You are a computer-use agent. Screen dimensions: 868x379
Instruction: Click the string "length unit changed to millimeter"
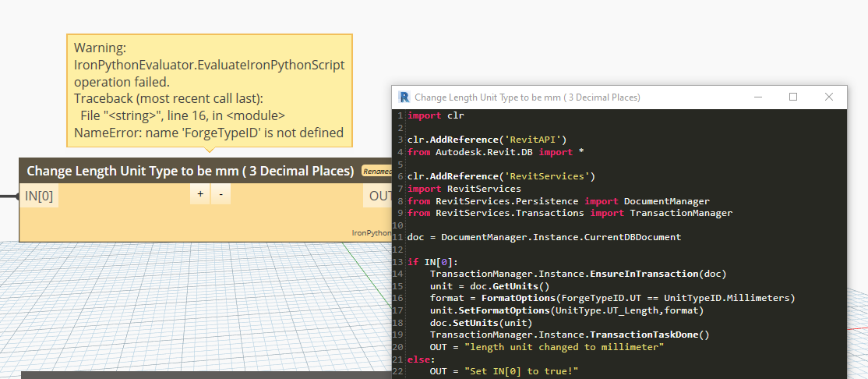click(x=564, y=347)
